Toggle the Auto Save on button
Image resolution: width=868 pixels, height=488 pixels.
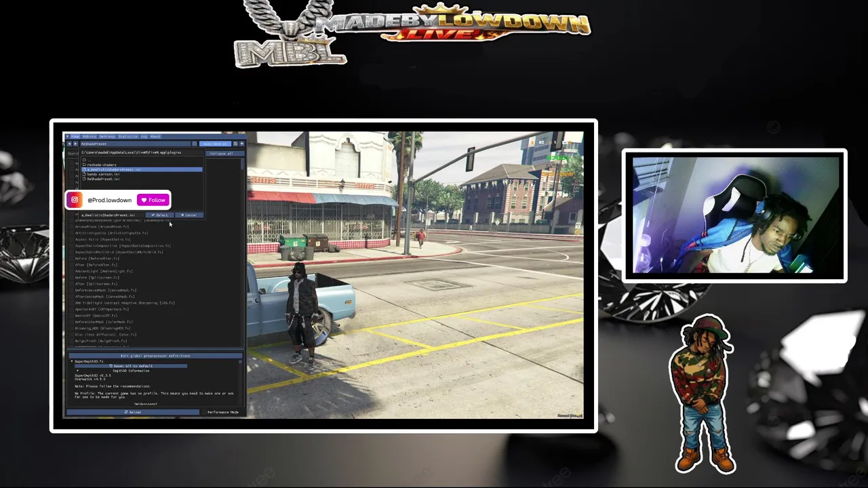pyautogui.click(x=215, y=144)
